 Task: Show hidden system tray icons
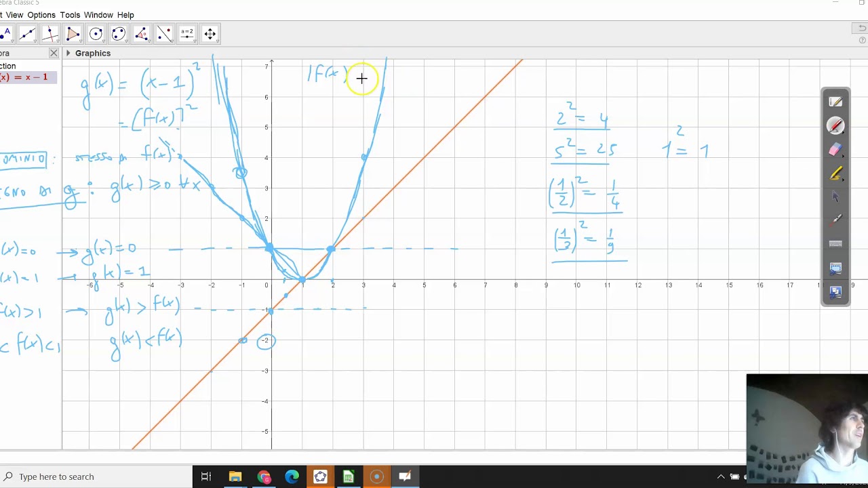point(721,477)
